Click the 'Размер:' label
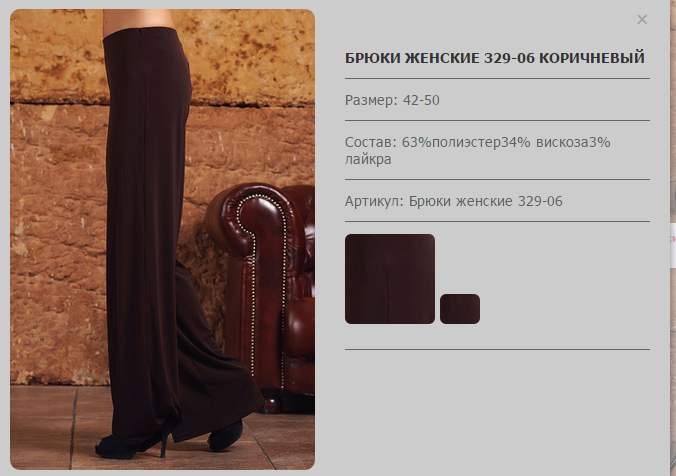 371,100
